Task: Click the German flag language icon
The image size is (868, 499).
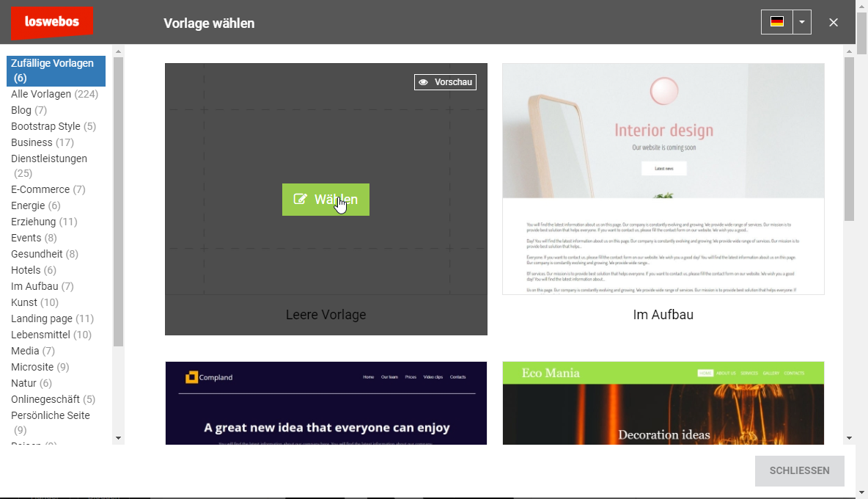Action: pyautogui.click(x=777, y=22)
